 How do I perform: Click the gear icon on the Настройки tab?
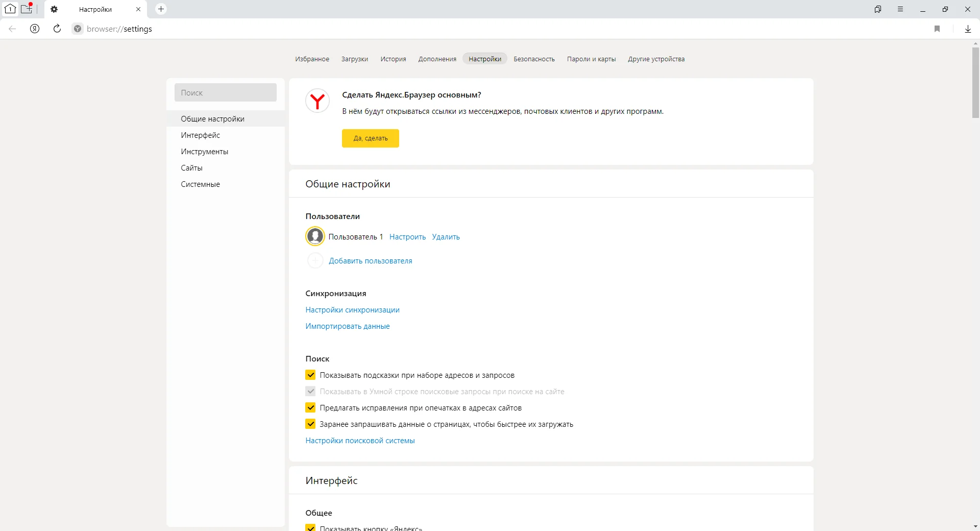click(x=54, y=9)
